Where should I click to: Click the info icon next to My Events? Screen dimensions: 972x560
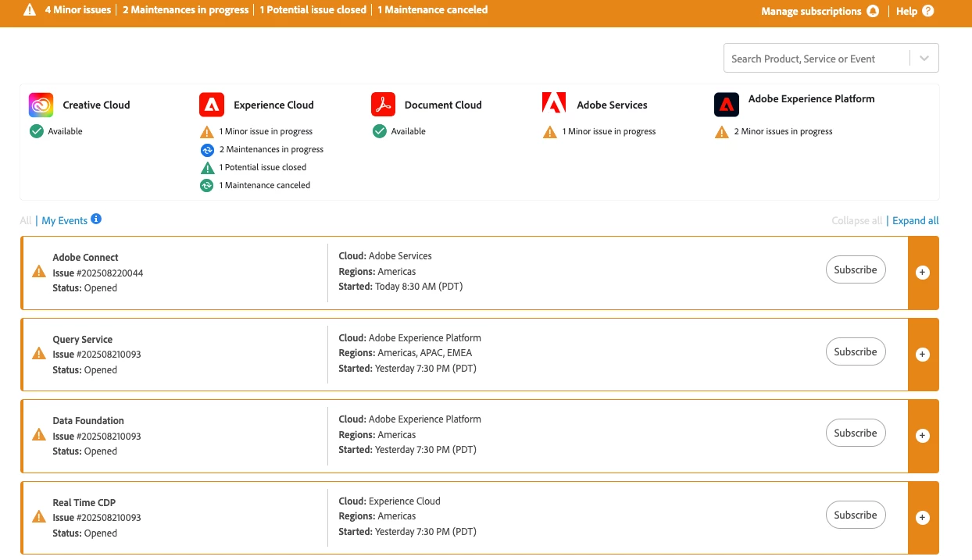point(96,219)
